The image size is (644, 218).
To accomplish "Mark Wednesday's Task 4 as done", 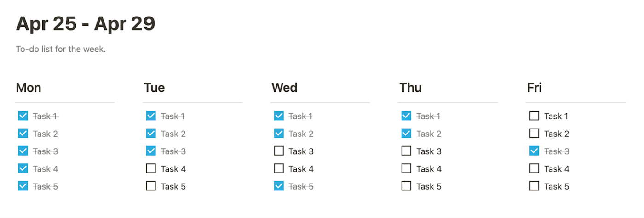I will point(279,168).
